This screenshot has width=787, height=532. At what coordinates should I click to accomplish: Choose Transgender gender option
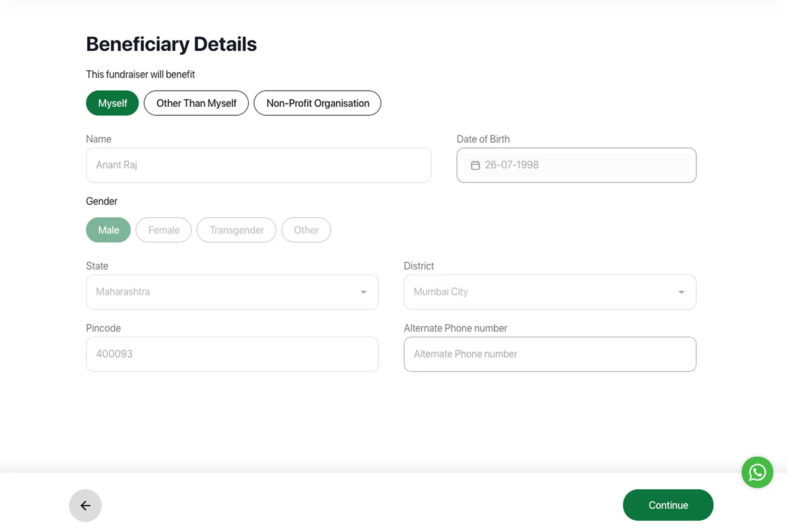tap(237, 230)
